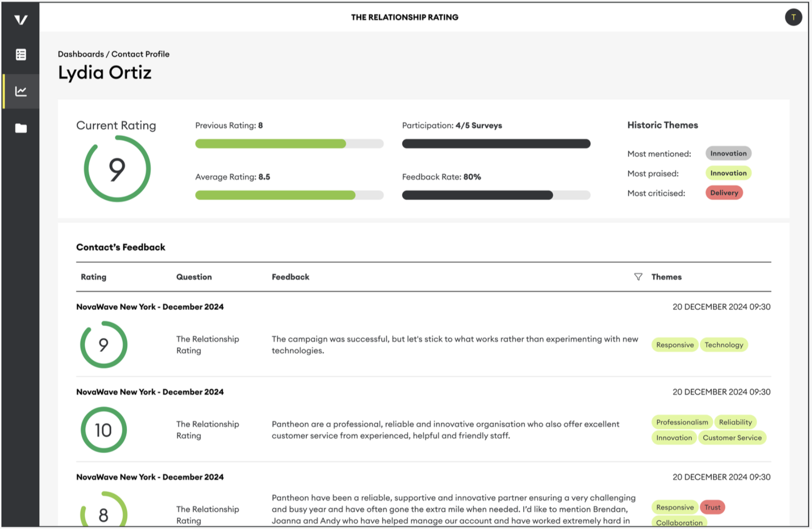Click the Lydia Ortiz heading
This screenshot has width=812, height=529.
point(105,73)
